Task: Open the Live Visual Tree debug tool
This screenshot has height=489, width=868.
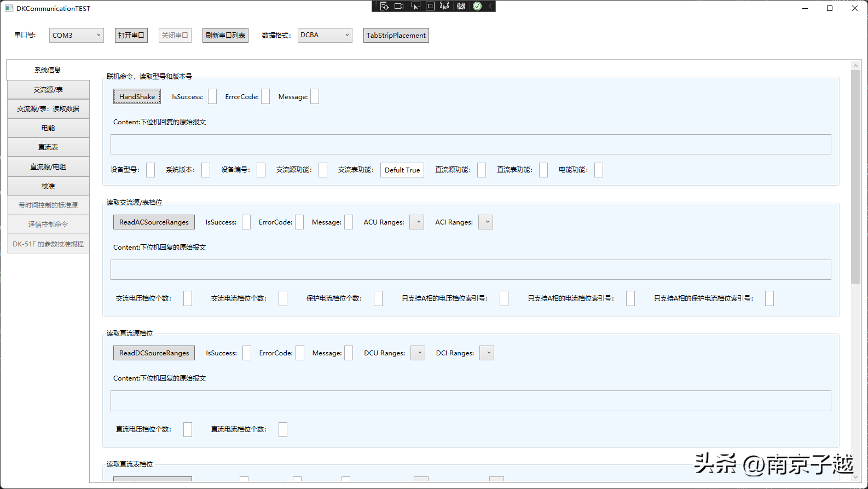Action: coord(384,6)
